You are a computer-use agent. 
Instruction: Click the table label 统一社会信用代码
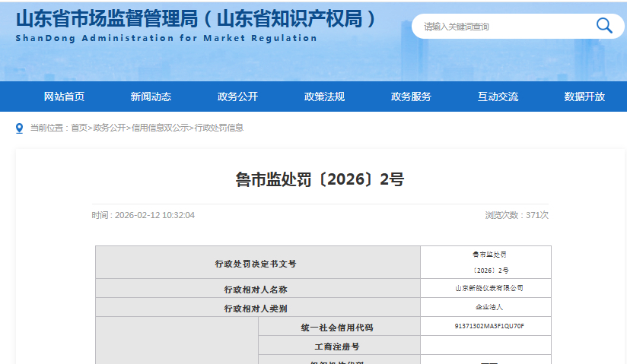[337, 328]
